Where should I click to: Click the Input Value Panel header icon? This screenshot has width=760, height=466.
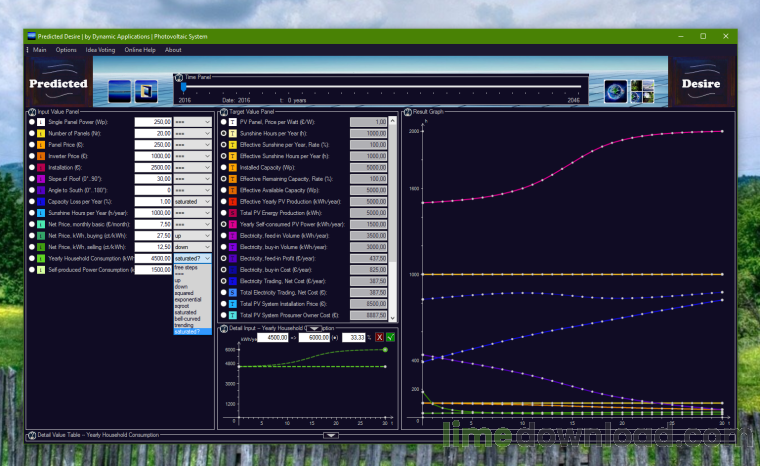pos(32,112)
